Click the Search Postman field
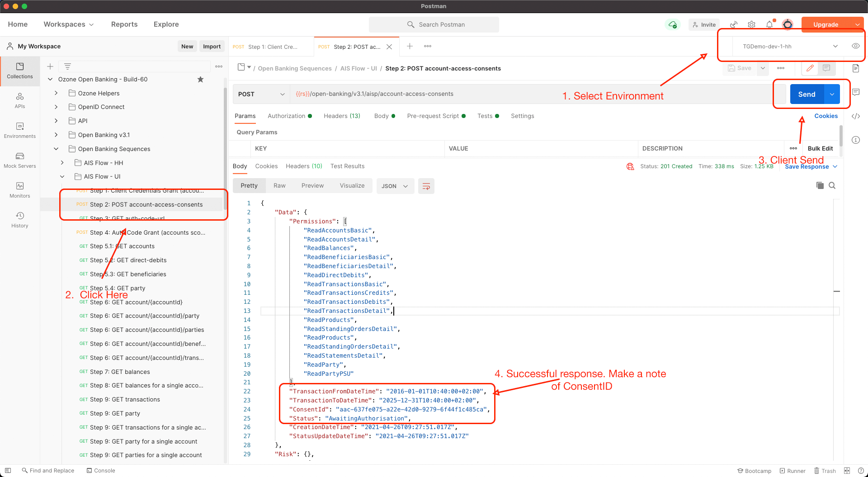 (x=434, y=24)
